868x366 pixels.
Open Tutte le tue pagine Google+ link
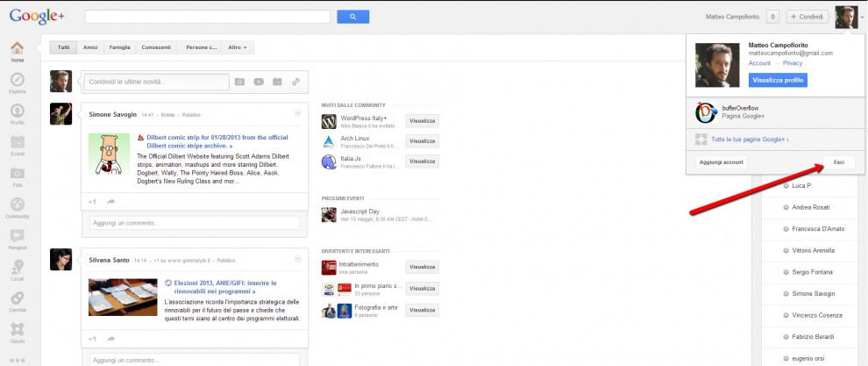pyautogui.click(x=750, y=140)
